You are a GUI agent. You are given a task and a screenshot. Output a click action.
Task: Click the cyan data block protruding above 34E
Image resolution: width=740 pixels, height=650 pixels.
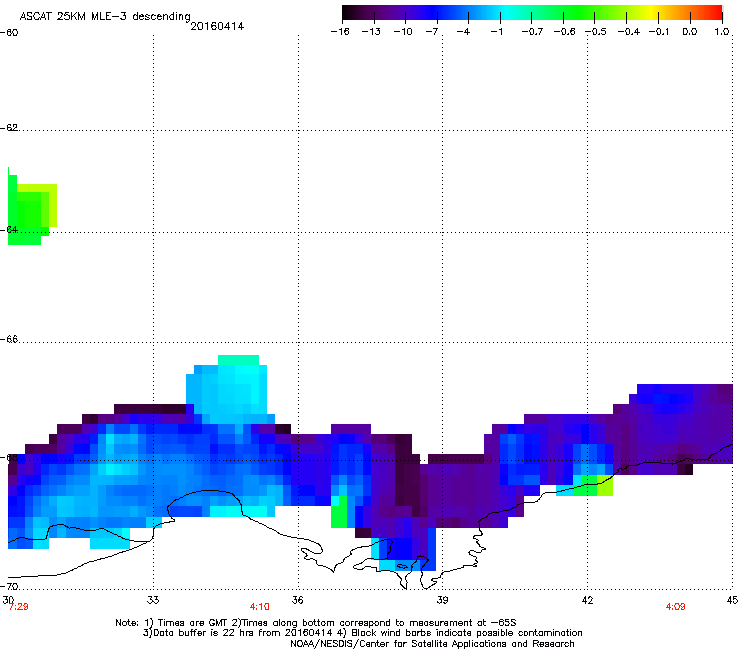pyautogui.click(x=229, y=389)
